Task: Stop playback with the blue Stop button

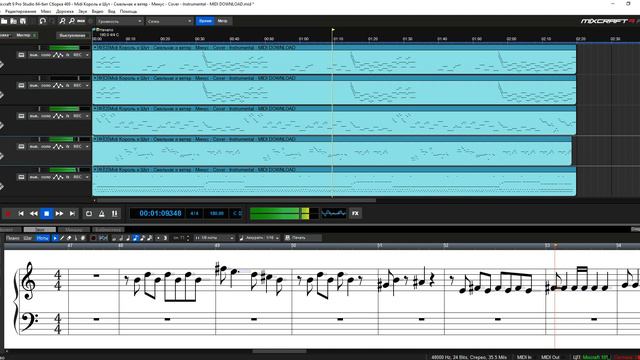Action: (x=47, y=213)
